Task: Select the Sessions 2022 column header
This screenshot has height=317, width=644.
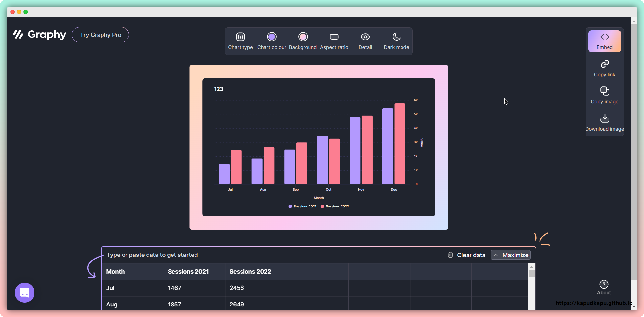Action: pyautogui.click(x=250, y=272)
